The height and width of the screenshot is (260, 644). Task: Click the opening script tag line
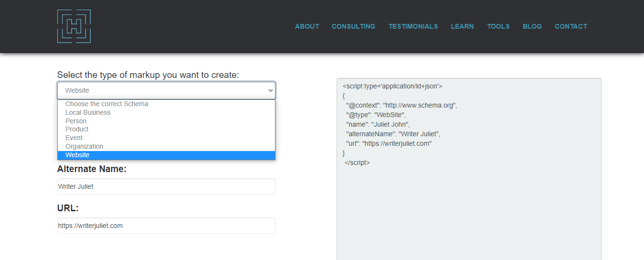(392, 86)
